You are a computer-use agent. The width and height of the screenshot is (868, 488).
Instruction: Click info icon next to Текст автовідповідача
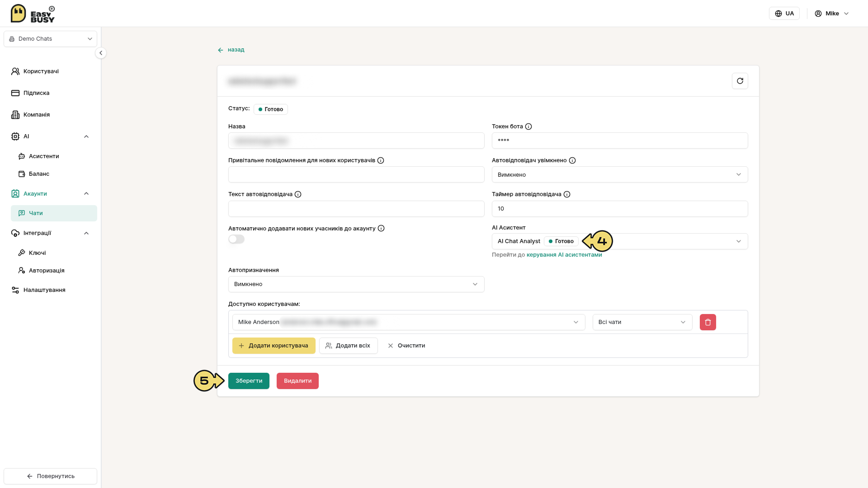click(x=298, y=194)
